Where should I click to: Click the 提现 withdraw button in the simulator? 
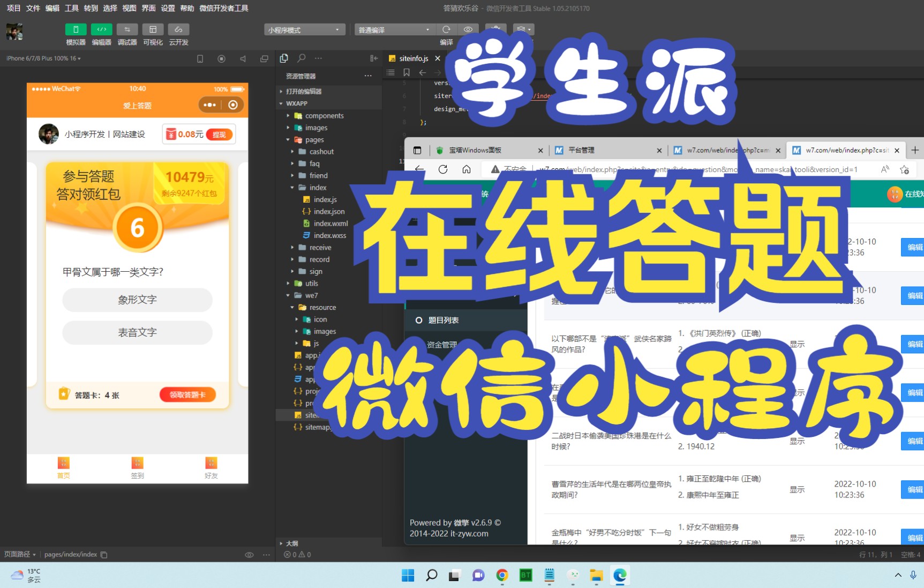pyautogui.click(x=220, y=135)
